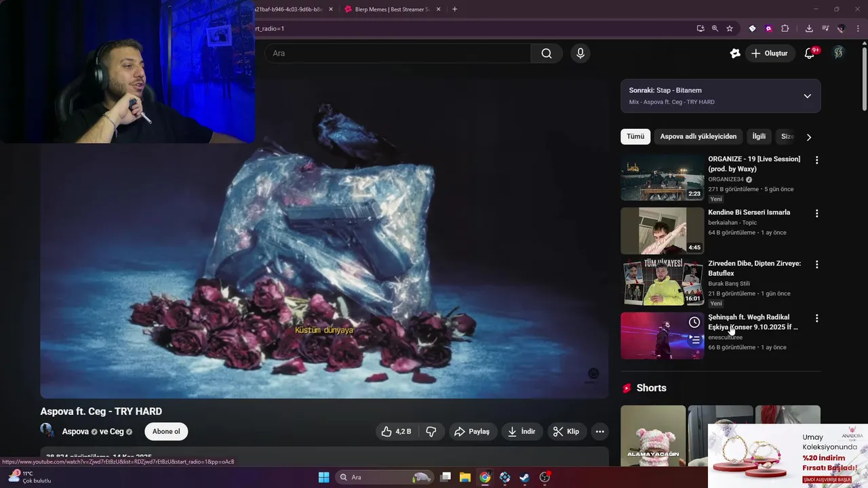The width and height of the screenshot is (868, 488).
Task: Open Chrome media controls icon
Action: click(x=825, y=28)
